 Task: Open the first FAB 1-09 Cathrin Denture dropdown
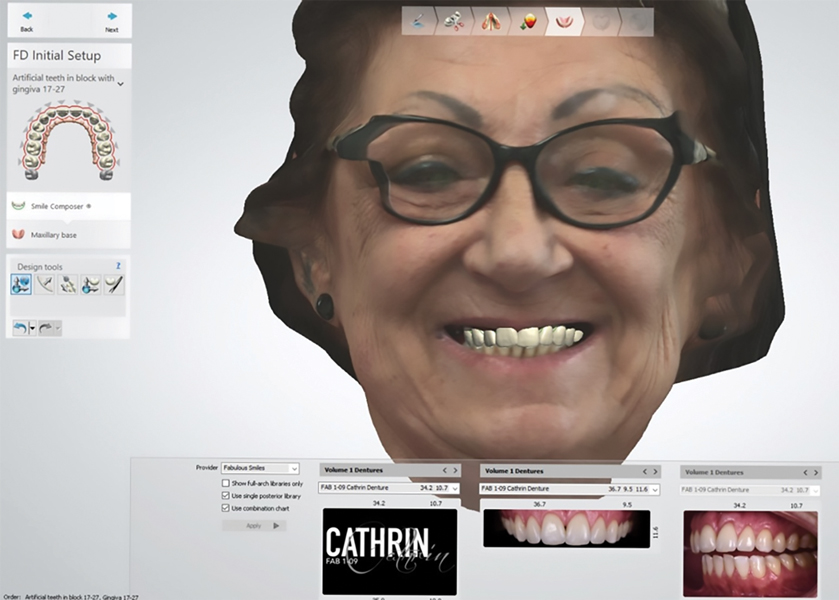(389, 488)
